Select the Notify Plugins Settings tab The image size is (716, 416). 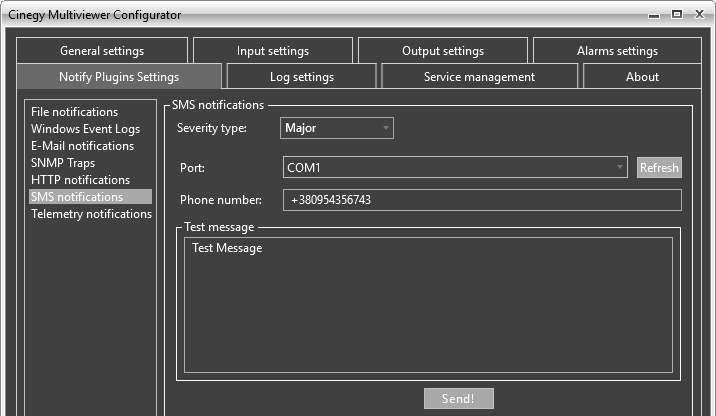coord(119,77)
